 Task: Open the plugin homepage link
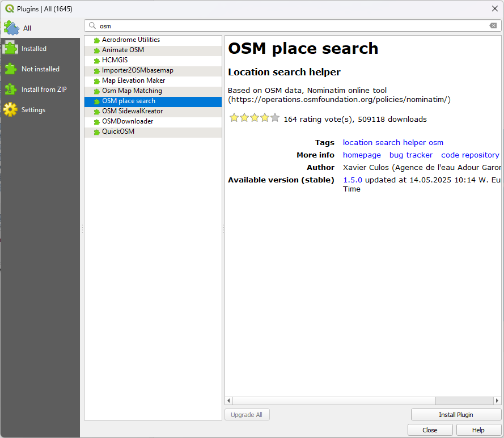pos(362,155)
